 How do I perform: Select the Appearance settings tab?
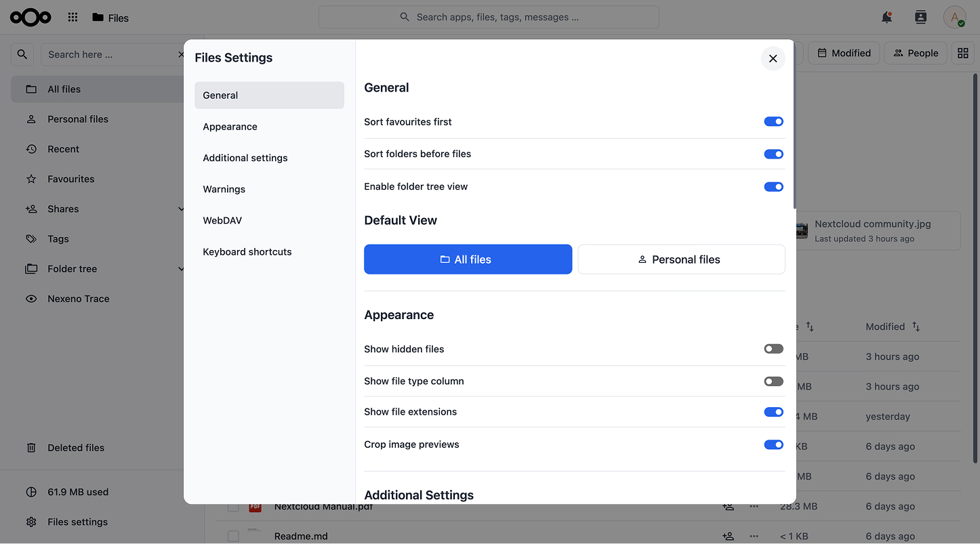point(269,127)
